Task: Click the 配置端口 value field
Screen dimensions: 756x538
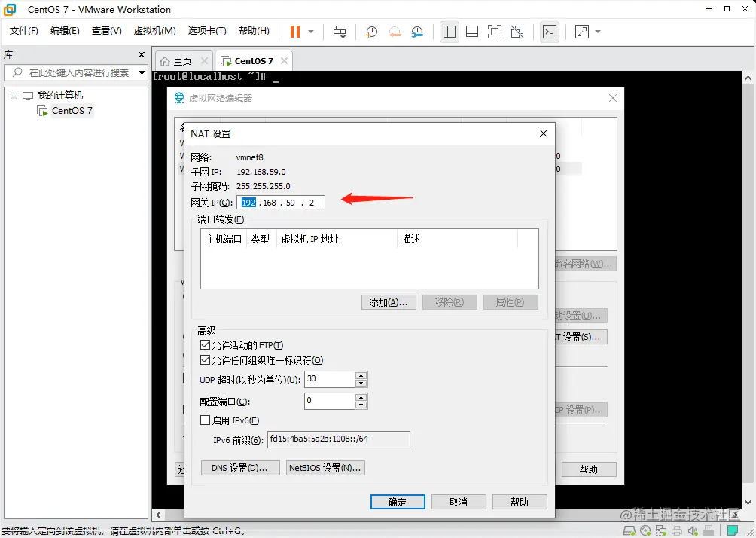Action: pyautogui.click(x=330, y=401)
